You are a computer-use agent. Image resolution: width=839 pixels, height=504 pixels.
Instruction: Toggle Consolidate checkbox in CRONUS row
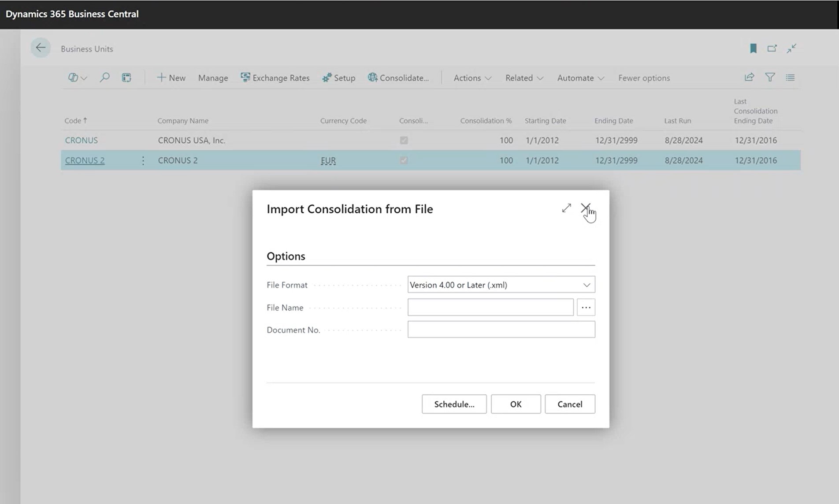[404, 140]
